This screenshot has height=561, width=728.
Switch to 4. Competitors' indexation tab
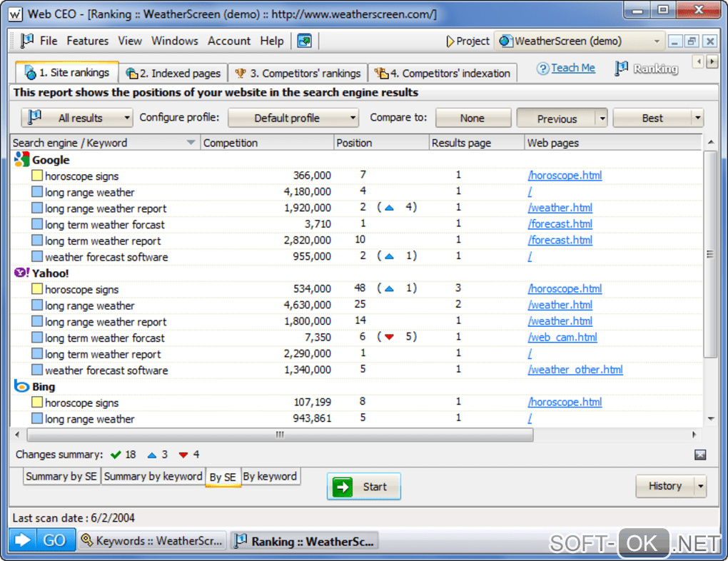(x=443, y=74)
